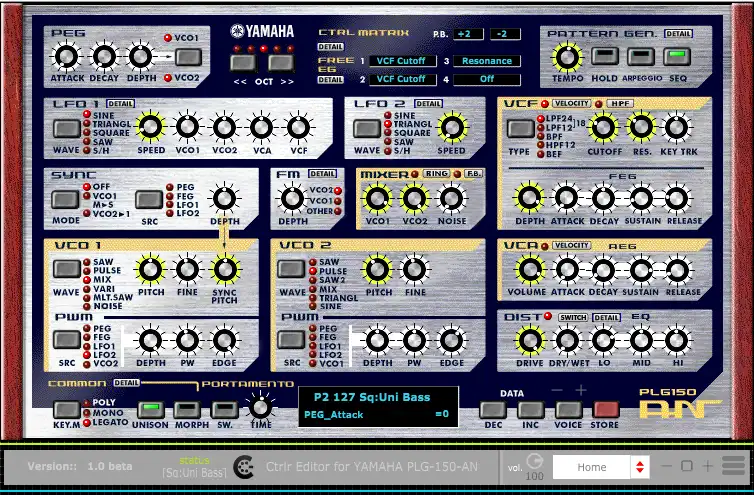Toggle the Unison switch
The width and height of the screenshot is (754, 495).
[151, 410]
